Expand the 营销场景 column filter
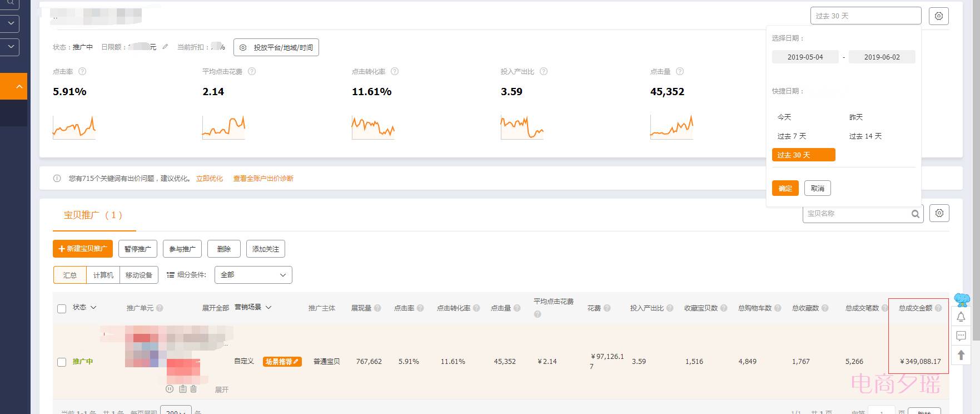Screen dimensions: 980x414 (268, 307)
